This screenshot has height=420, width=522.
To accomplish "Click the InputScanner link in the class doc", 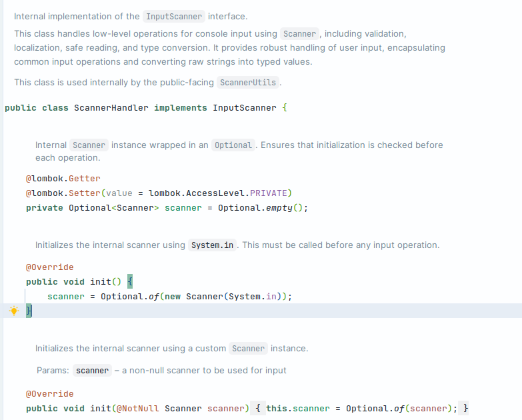I will coord(174,16).
